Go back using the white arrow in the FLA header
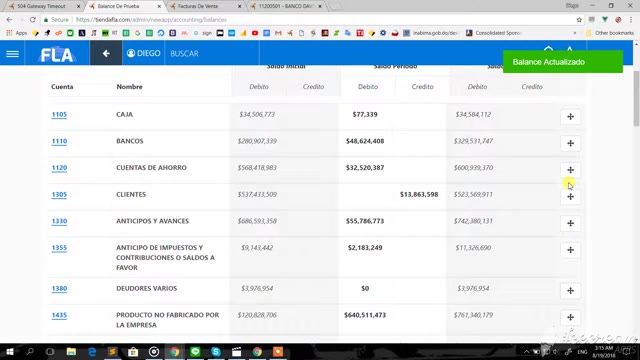The height and width of the screenshot is (360, 640). pos(106,53)
